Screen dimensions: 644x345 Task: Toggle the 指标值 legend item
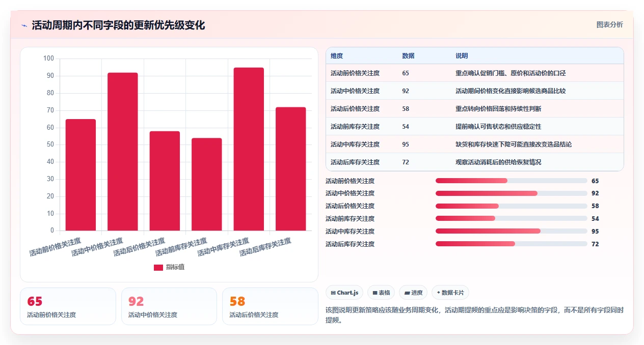169,267
